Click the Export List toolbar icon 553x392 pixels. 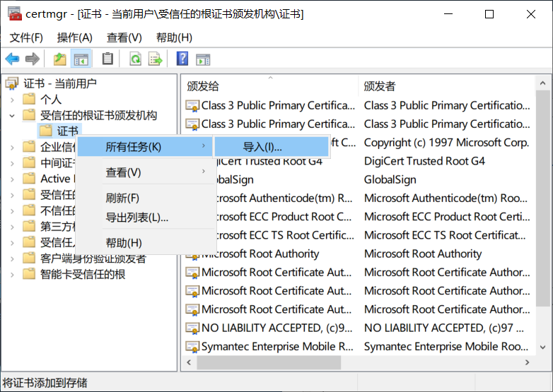tap(155, 59)
